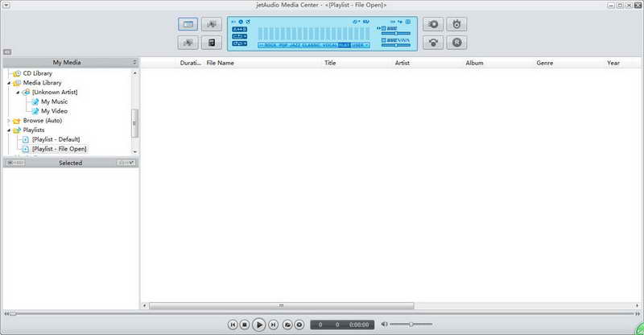Sort by the Year column header

pos(613,63)
